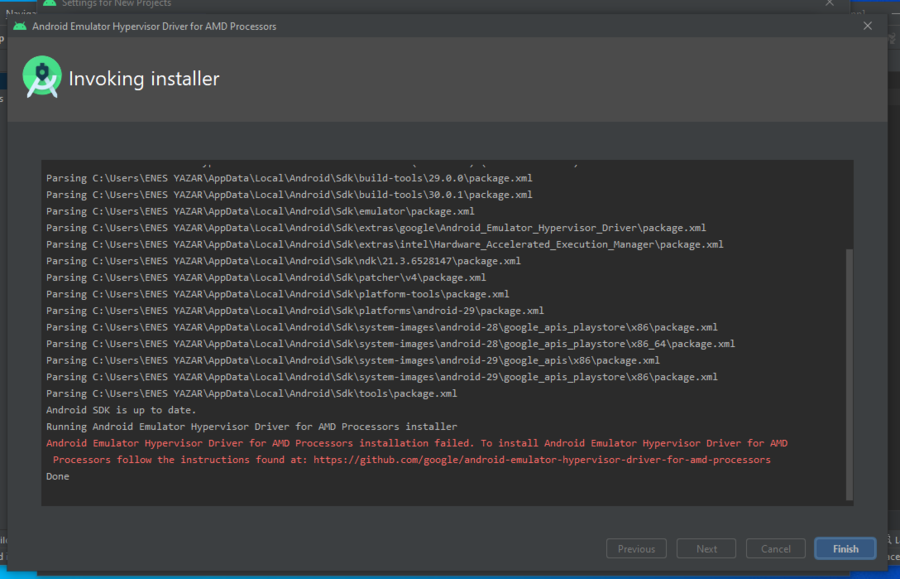Click the Android_Emulator_Hypervisor_Driver package.xml line

click(x=376, y=228)
